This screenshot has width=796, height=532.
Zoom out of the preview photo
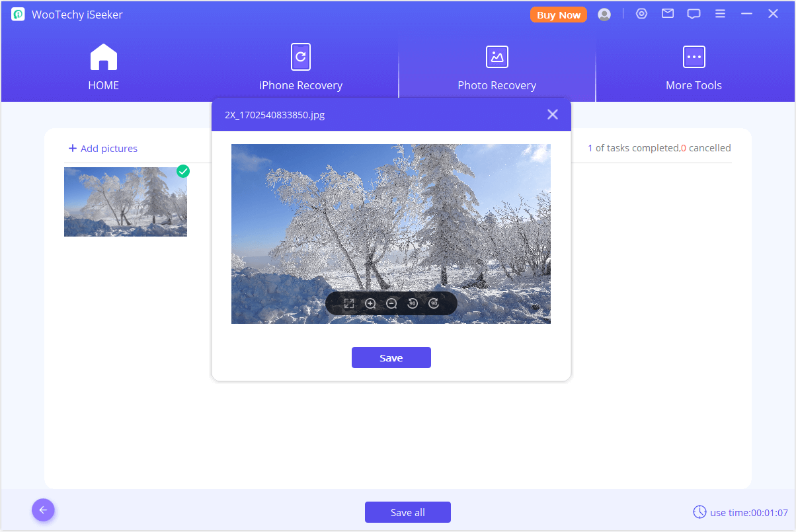click(391, 303)
